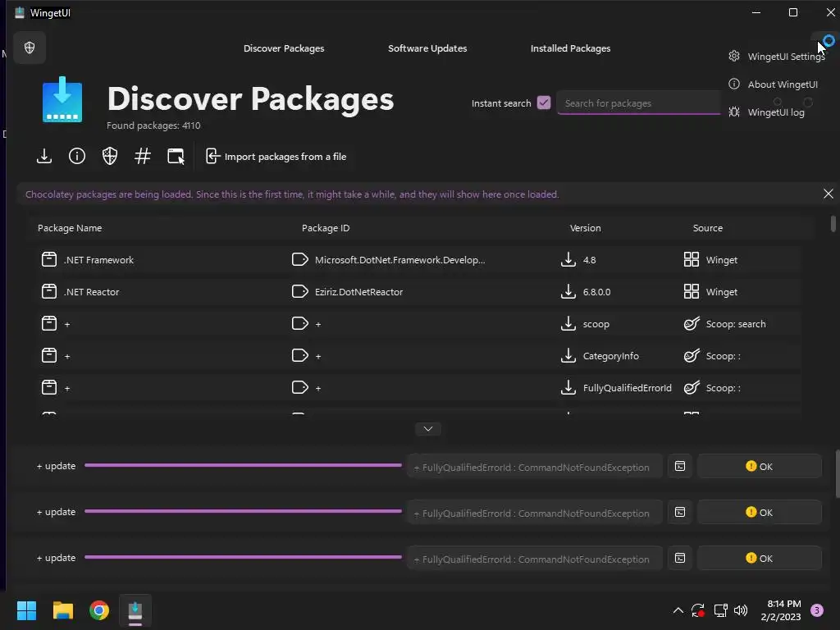
Task: Click OK on the first failed update
Action: (759, 466)
